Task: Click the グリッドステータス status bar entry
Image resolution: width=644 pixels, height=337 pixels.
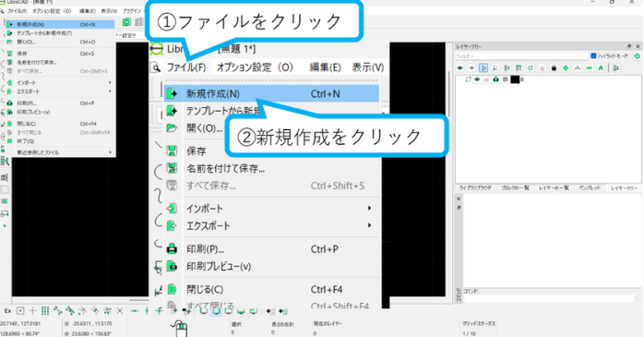Action: [x=479, y=324]
